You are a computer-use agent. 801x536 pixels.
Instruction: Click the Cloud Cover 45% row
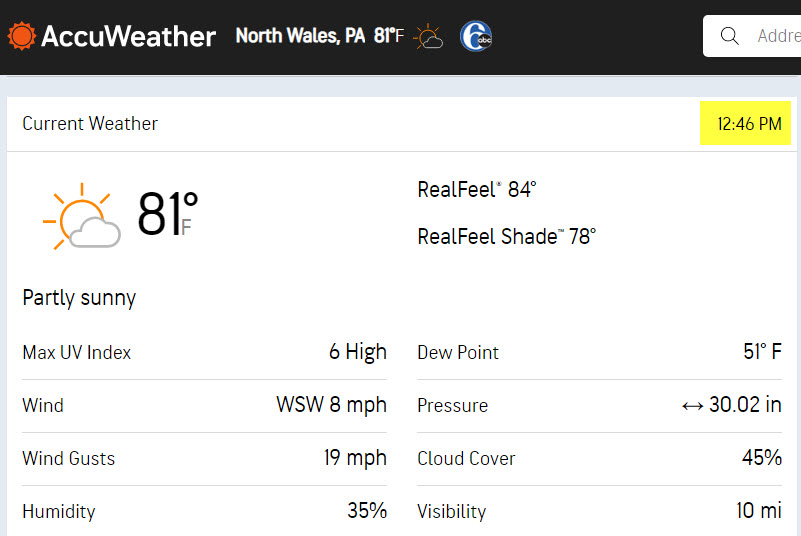pos(599,459)
